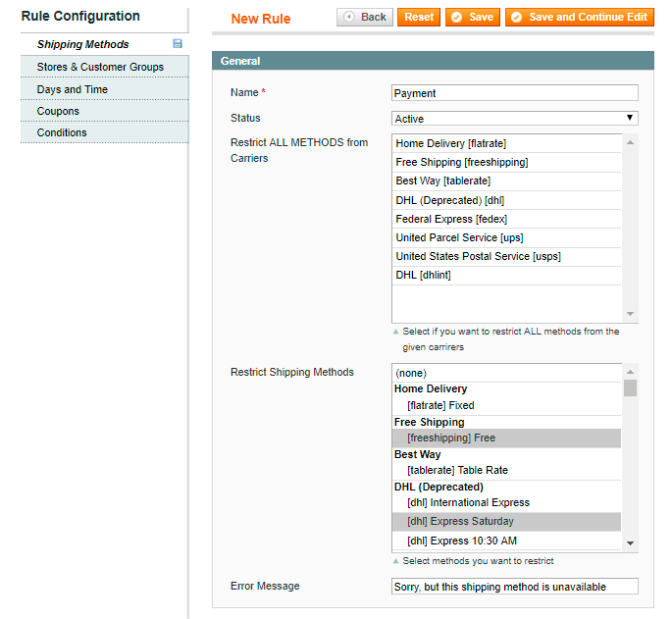Screen dimensions: 672x619
Task: Go to the Conditions tab
Action: (62, 132)
